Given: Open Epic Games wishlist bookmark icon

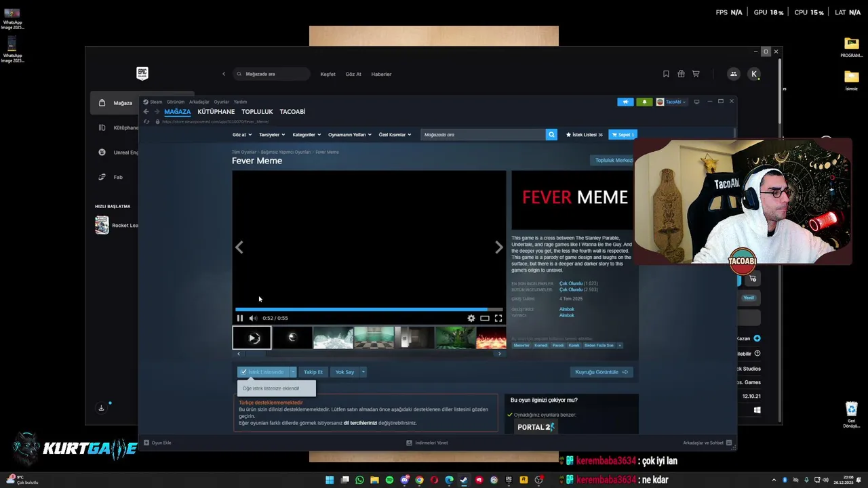Looking at the screenshot, I should (666, 74).
